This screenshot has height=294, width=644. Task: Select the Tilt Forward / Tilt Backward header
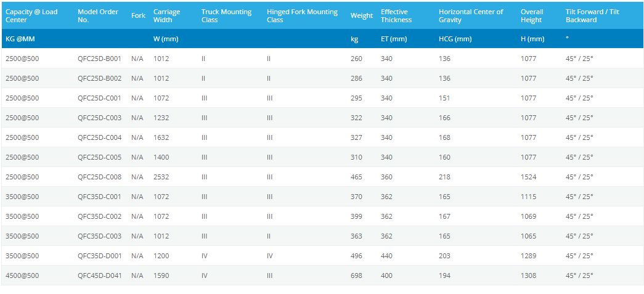592,15
